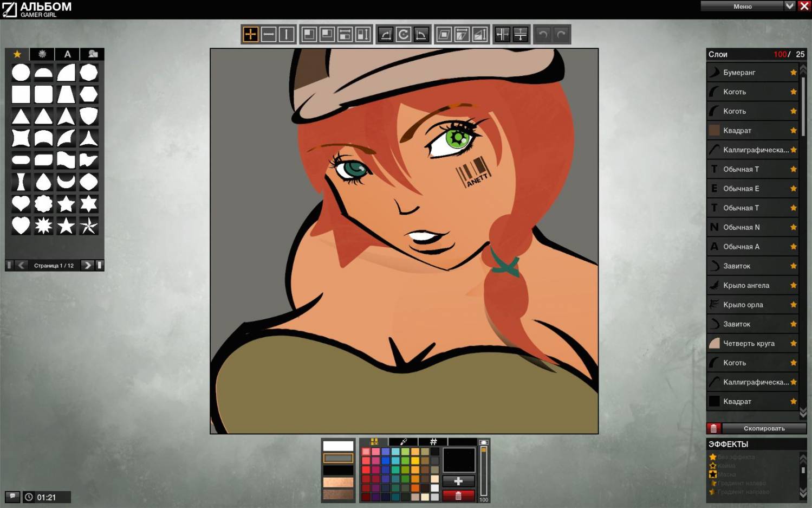Screen dimensions: 812x508
Task: Click the Меню button
Action: (x=742, y=6)
